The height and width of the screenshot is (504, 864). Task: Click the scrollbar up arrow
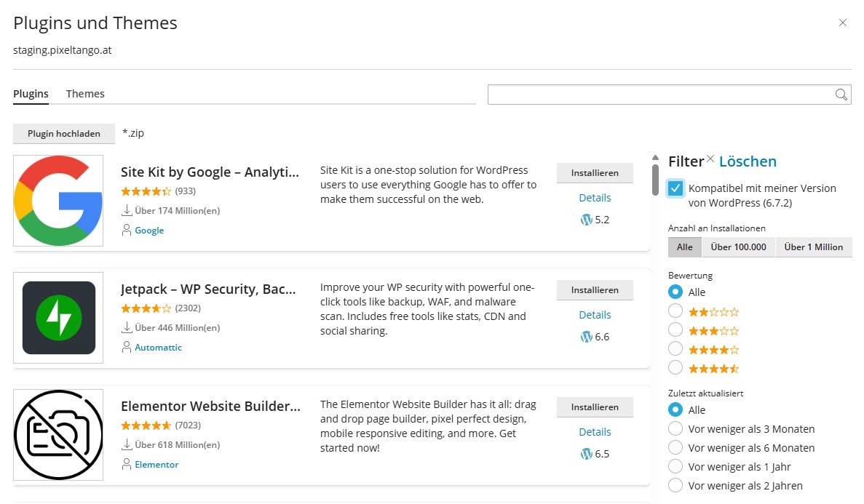point(655,158)
